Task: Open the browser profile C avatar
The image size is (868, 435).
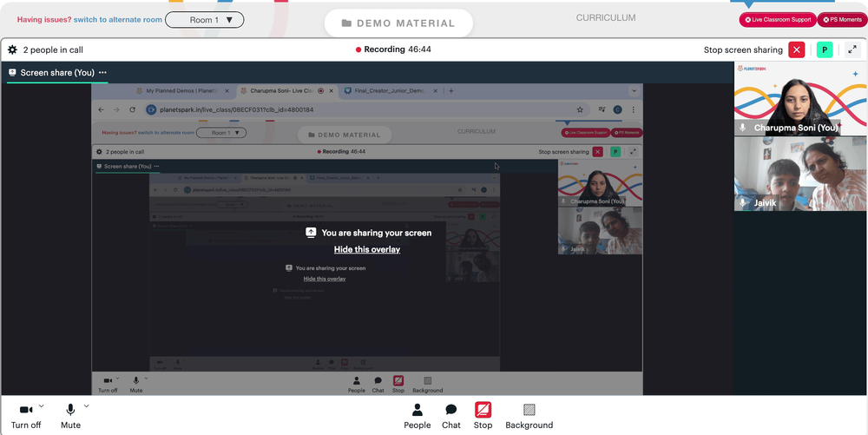Action: pyautogui.click(x=618, y=109)
